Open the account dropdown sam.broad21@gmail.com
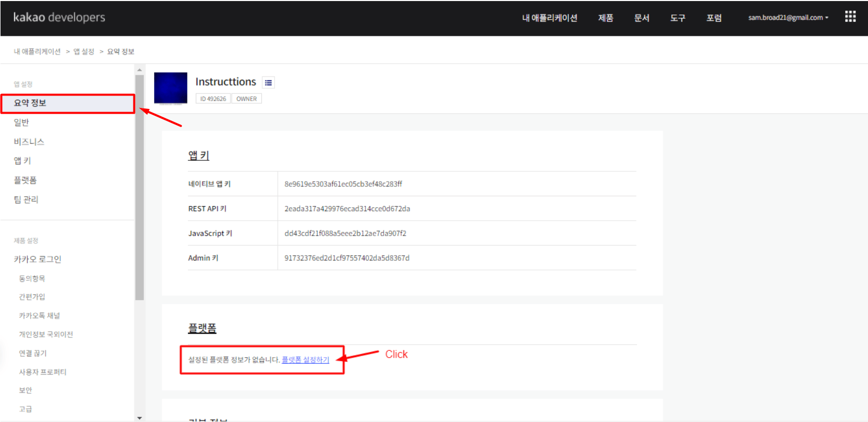The height and width of the screenshot is (422, 868). coord(788,18)
